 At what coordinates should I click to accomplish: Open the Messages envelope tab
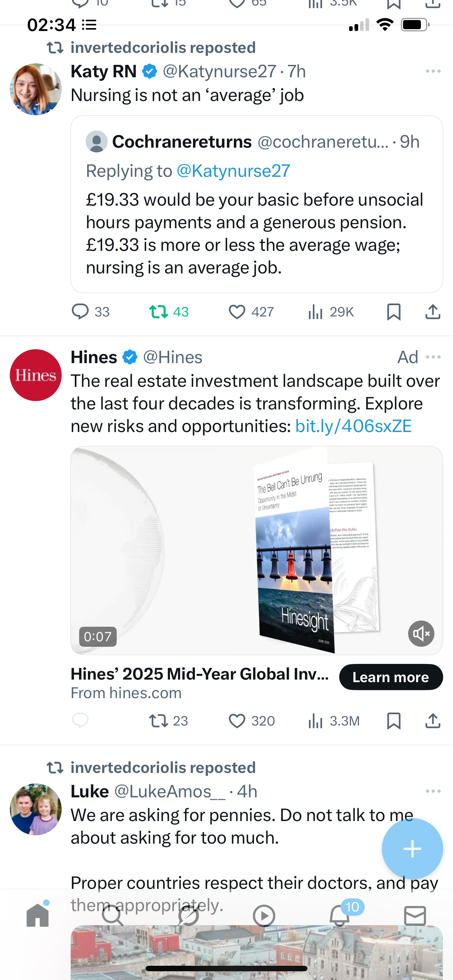415,916
